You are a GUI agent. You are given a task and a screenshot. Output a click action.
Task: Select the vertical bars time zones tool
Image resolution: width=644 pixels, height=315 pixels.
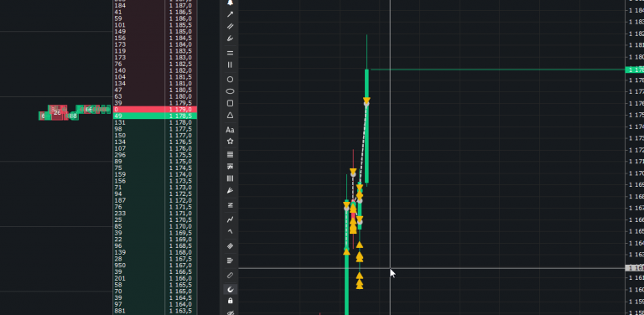(x=230, y=178)
